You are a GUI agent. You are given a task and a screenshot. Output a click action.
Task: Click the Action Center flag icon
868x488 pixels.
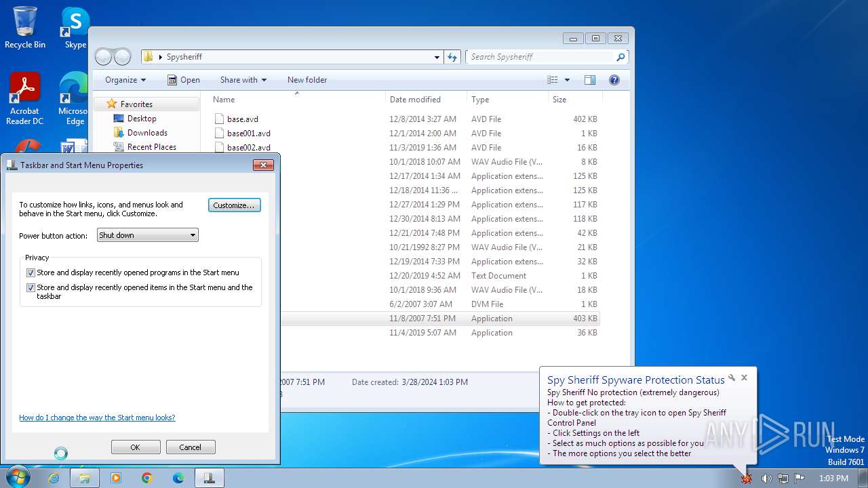[800, 479]
